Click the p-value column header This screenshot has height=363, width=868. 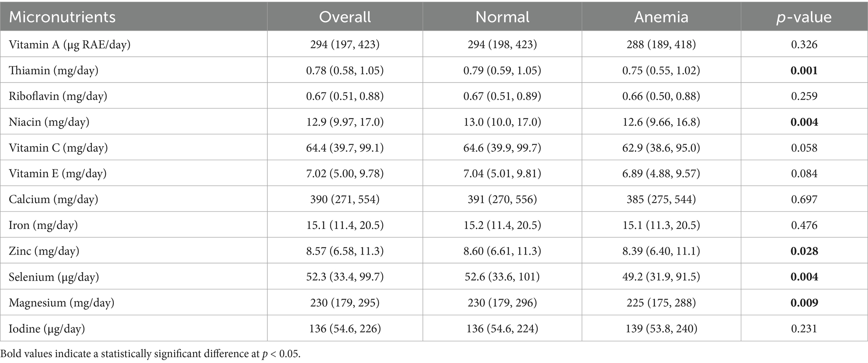(x=804, y=17)
